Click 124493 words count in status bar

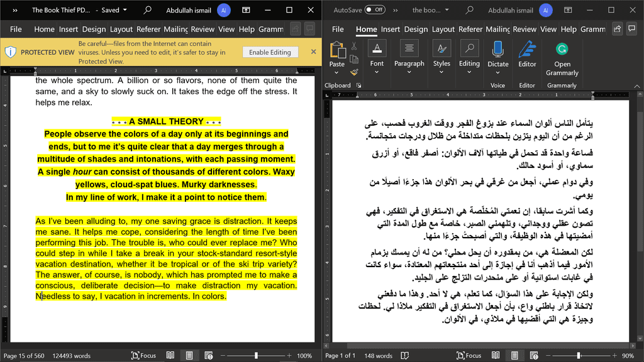(x=72, y=356)
